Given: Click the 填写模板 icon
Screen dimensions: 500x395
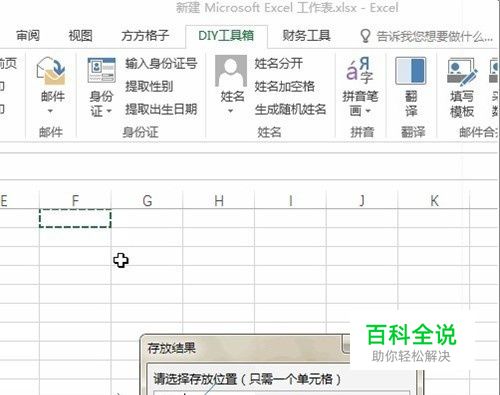Looking at the screenshot, I should (x=462, y=71).
